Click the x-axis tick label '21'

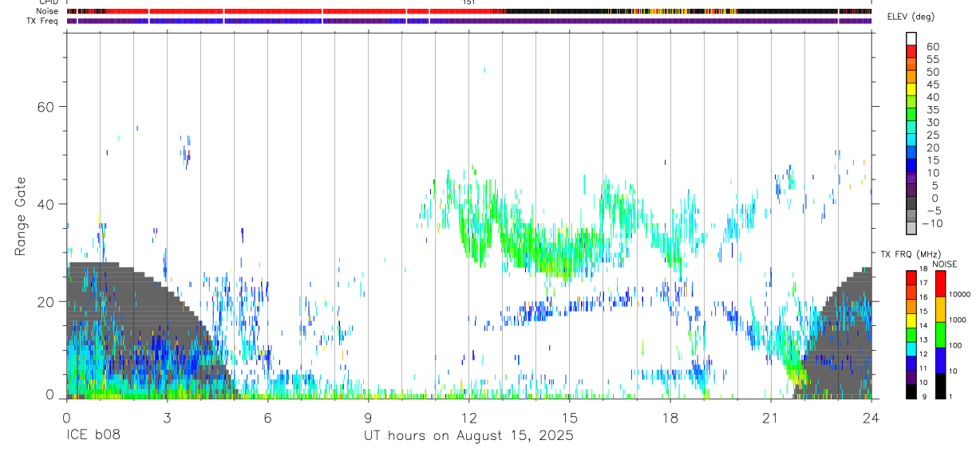[x=771, y=417]
